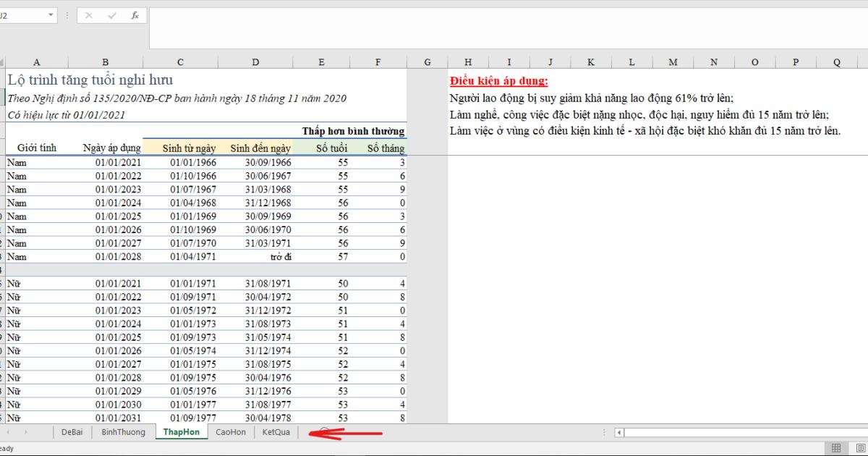Click the Cancel X formula bar icon
868x456 pixels.
tap(89, 15)
